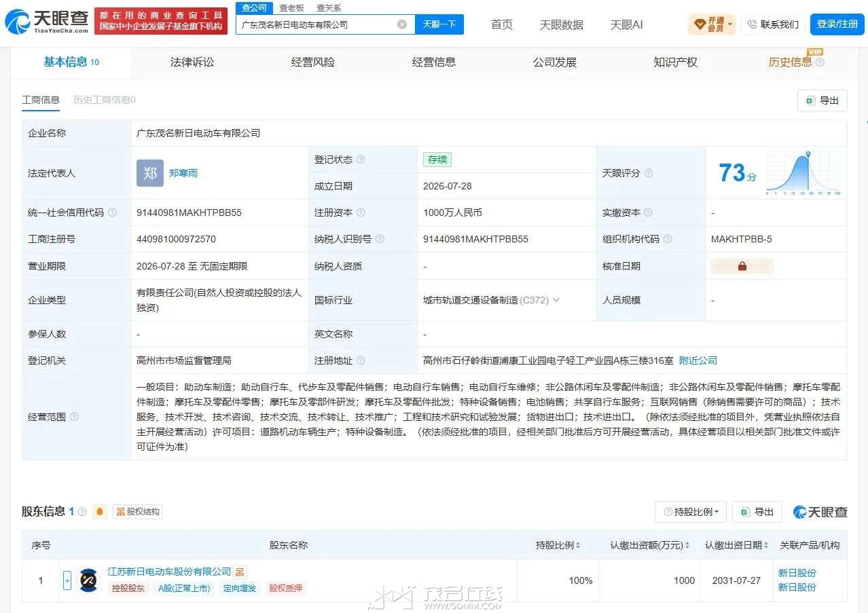Open the first 新日股份 related link
868x613 pixels.
pos(797,573)
